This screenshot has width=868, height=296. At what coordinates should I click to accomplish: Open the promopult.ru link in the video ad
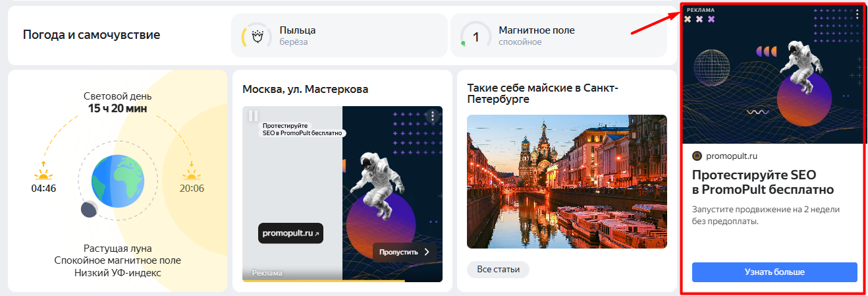click(290, 233)
